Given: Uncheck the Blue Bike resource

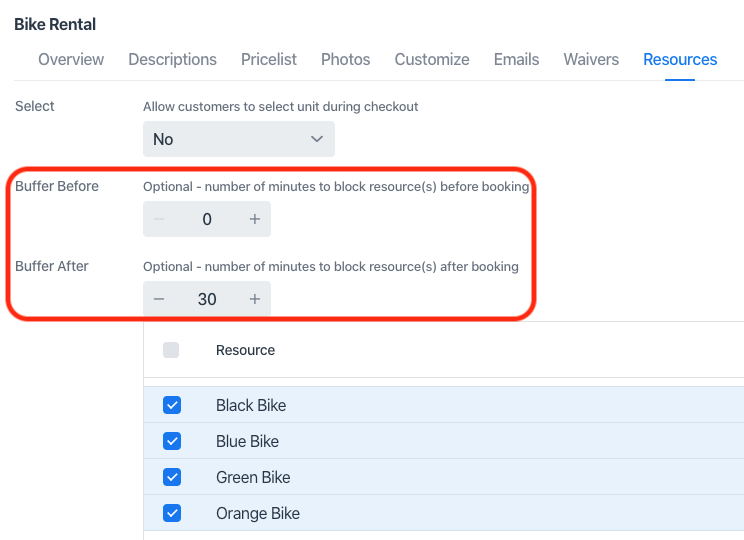Looking at the screenshot, I should [x=172, y=441].
